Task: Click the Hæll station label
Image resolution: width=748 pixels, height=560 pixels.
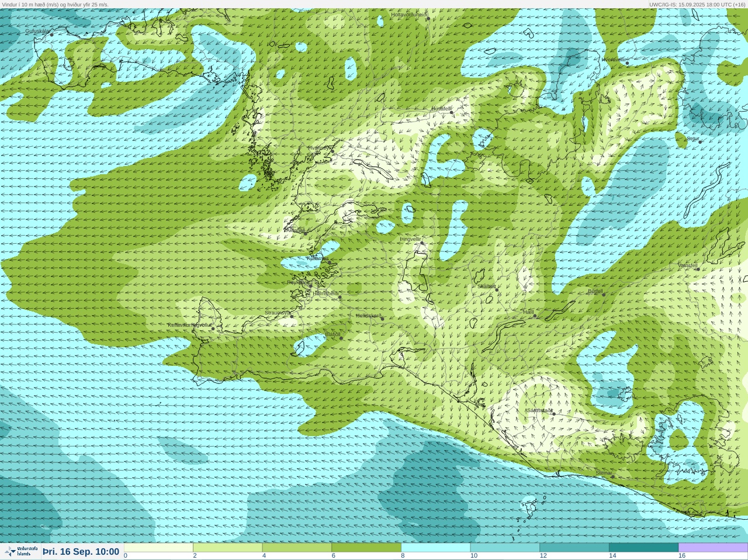Action: tap(528, 313)
